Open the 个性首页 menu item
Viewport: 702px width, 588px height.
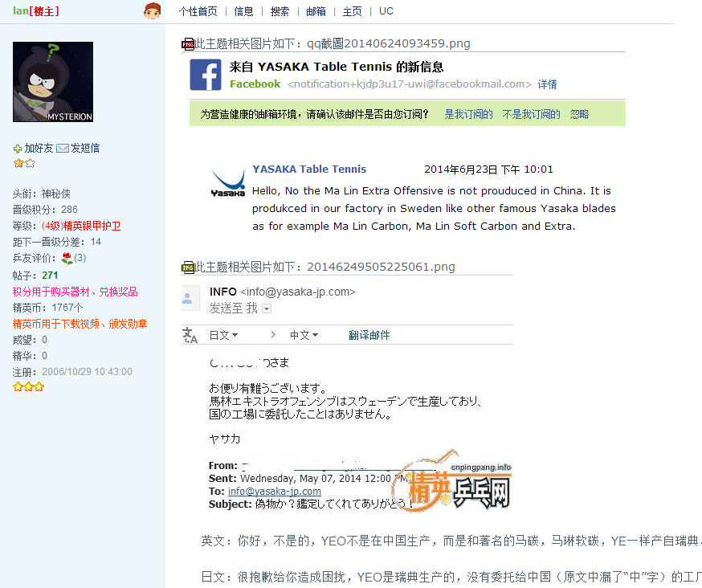tap(198, 11)
